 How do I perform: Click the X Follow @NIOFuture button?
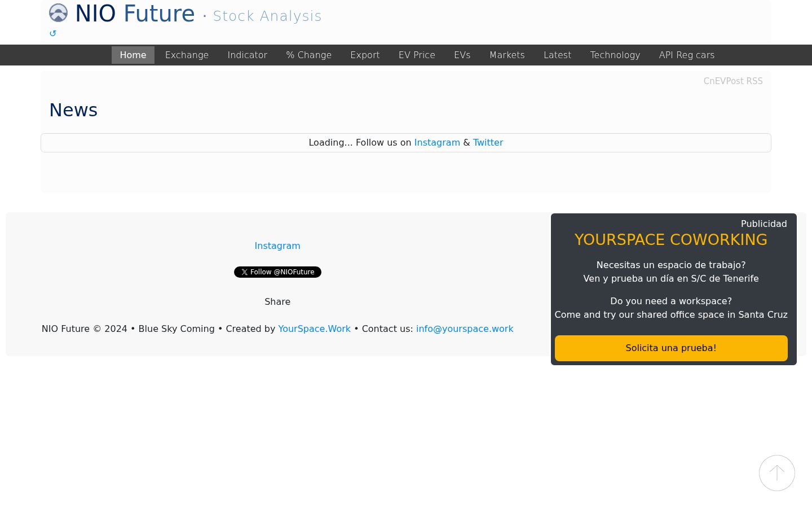tap(277, 272)
